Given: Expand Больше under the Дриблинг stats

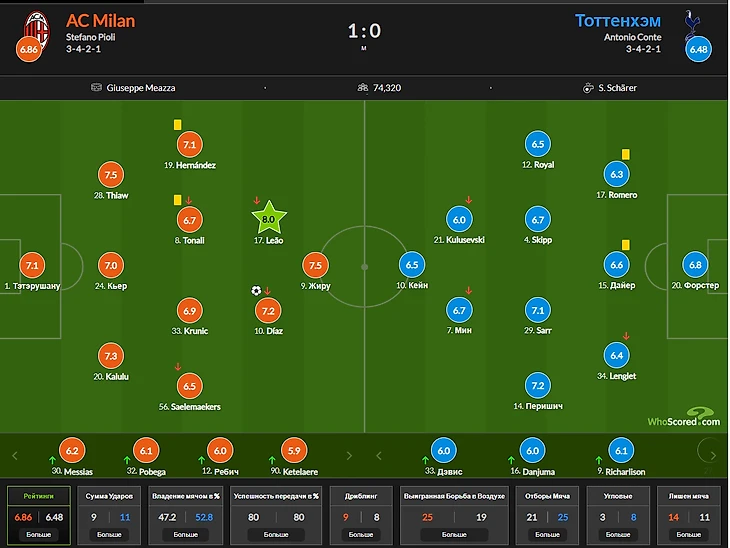Looking at the screenshot, I should click(361, 534).
